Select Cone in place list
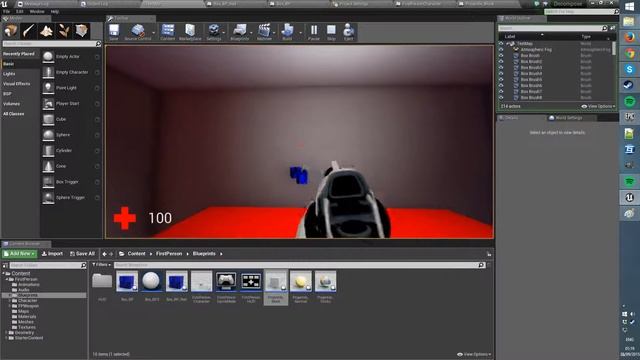The width and height of the screenshot is (640, 360). [71, 166]
